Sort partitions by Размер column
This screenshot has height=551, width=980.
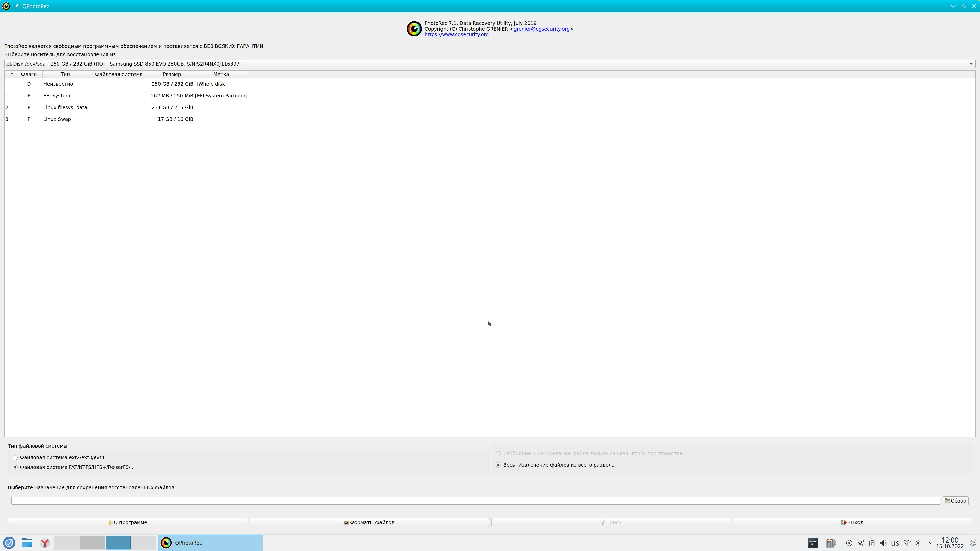(171, 74)
